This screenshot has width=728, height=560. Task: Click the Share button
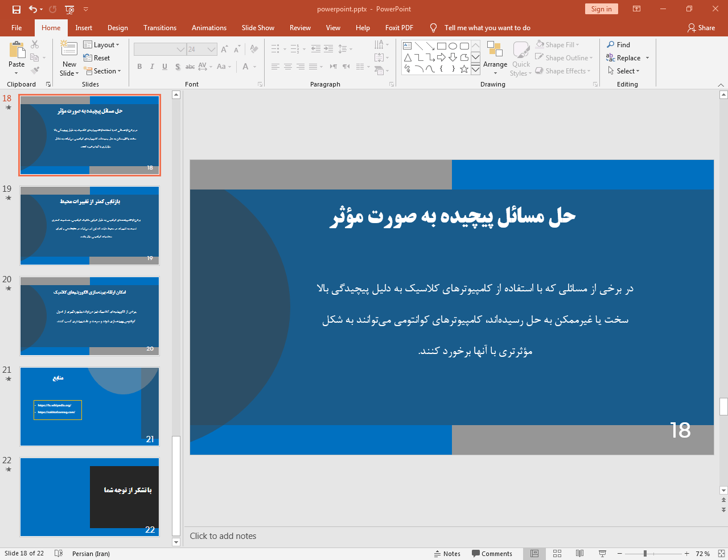pos(701,27)
